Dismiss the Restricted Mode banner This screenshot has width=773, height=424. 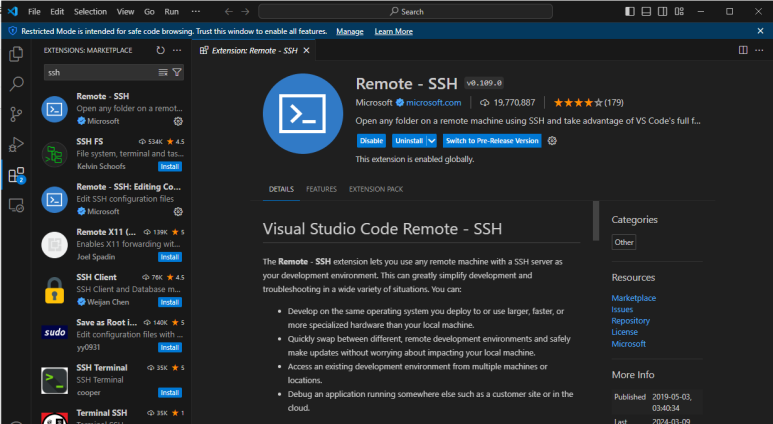pyautogui.click(x=760, y=31)
